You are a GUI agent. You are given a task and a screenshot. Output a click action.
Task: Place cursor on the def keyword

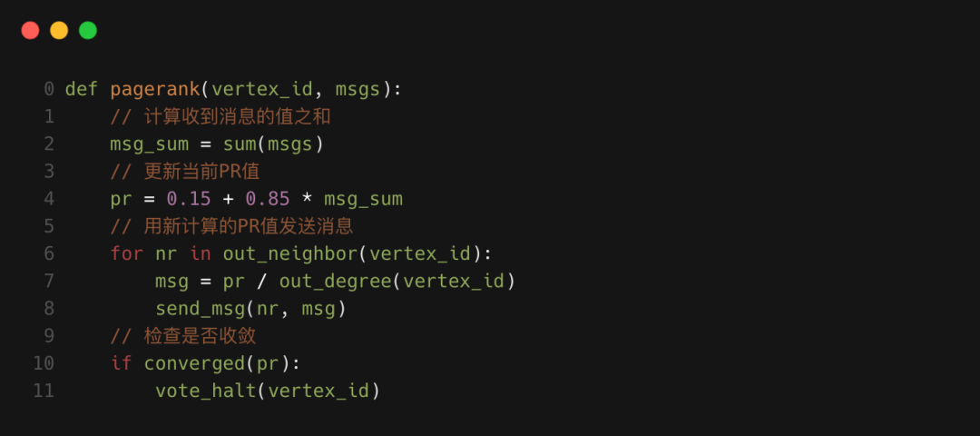click(82, 89)
